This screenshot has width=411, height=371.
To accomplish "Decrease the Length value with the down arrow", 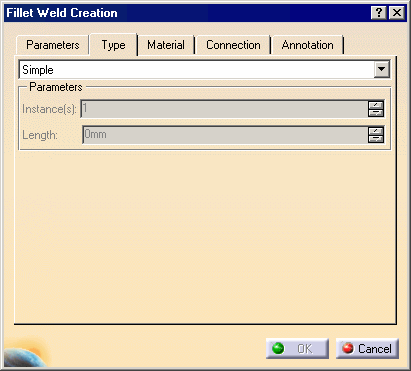I will click(x=376, y=139).
